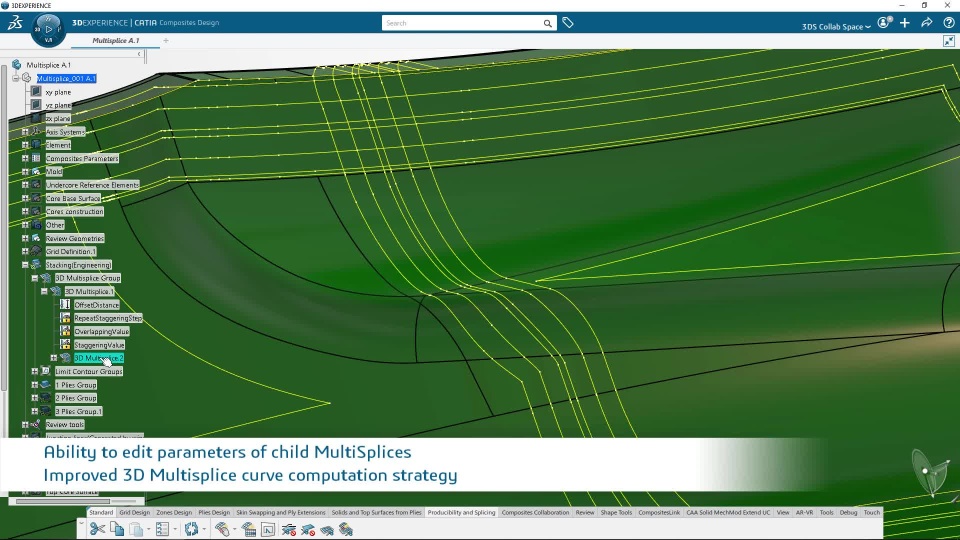The height and width of the screenshot is (540, 960).
Task: Toggle the full-screen expand icon
Action: 949,41
